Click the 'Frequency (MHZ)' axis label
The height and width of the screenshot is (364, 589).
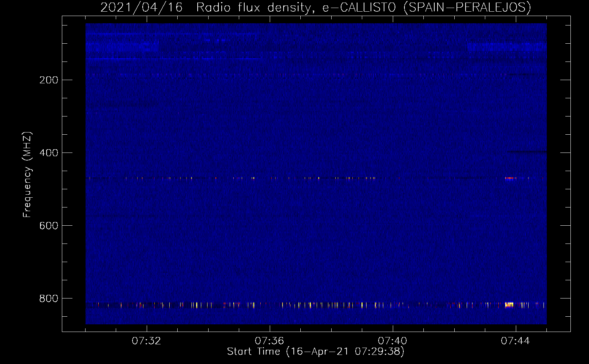click(27, 175)
